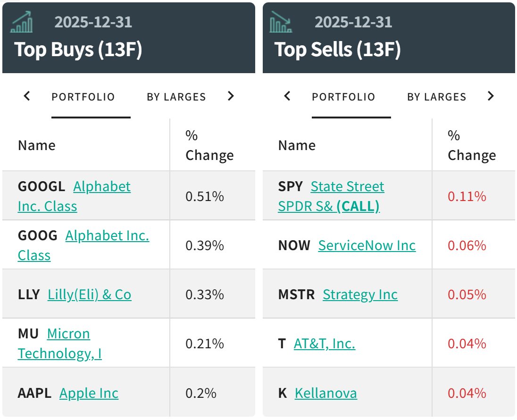Image resolution: width=517 pixels, height=420 pixels.
Task: Open the Lilly(Eli) & Co link
Action: coord(89,294)
